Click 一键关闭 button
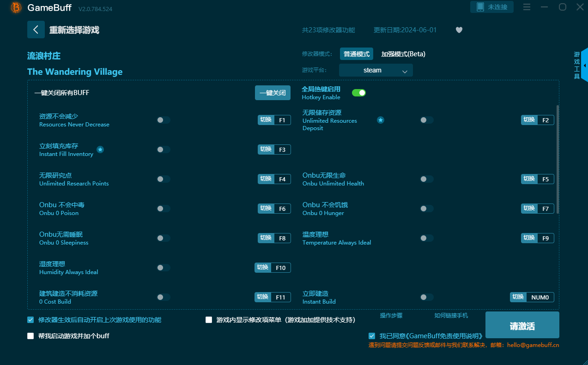Screen dimensions: 588x365 273,93
